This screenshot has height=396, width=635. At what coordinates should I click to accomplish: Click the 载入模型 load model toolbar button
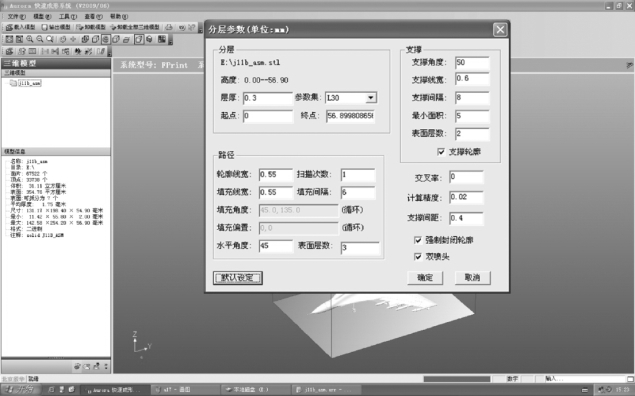(20, 27)
